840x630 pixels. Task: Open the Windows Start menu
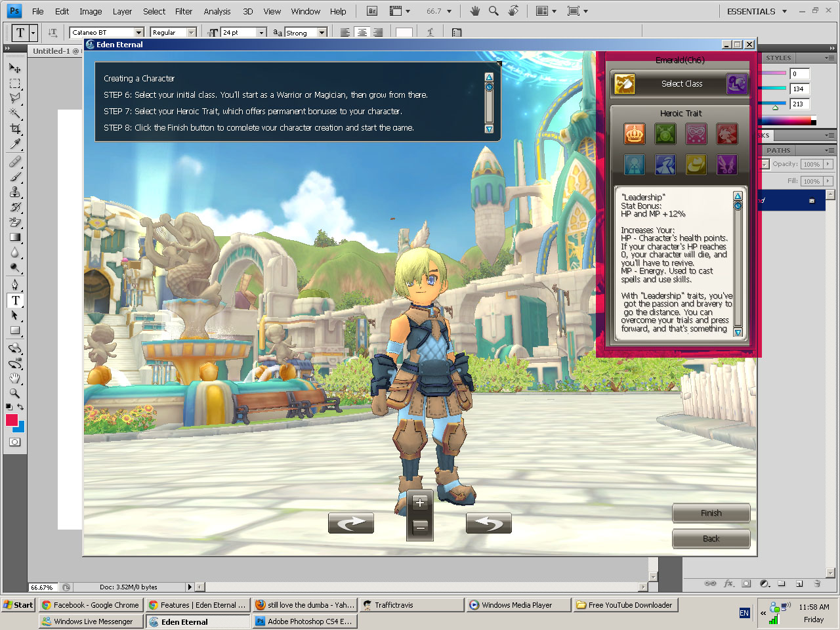coord(18,605)
